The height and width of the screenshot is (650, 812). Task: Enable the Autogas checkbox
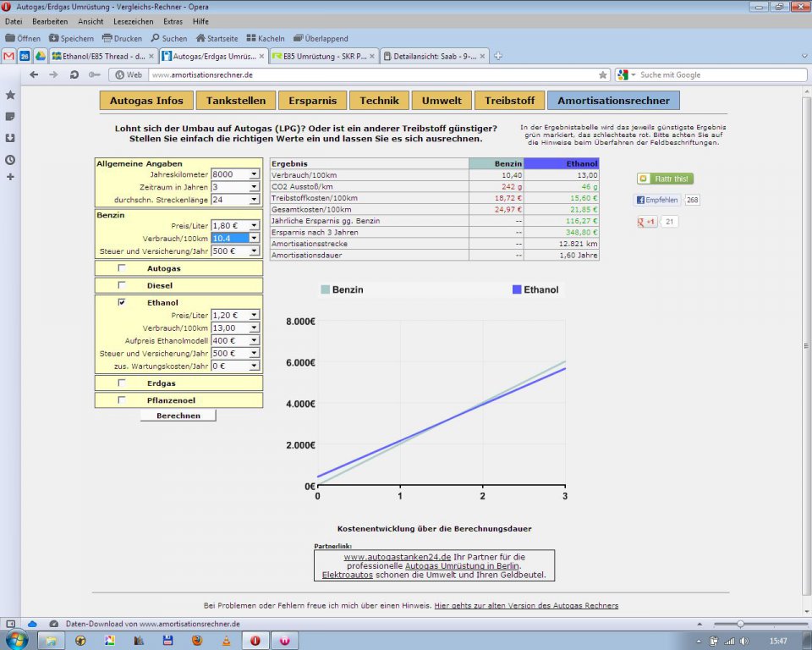122,268
